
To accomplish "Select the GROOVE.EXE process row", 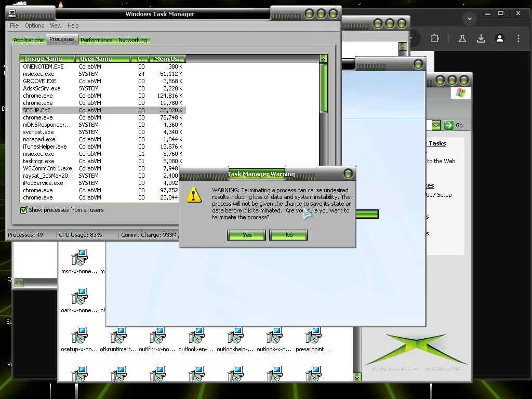I will point(102,81).
